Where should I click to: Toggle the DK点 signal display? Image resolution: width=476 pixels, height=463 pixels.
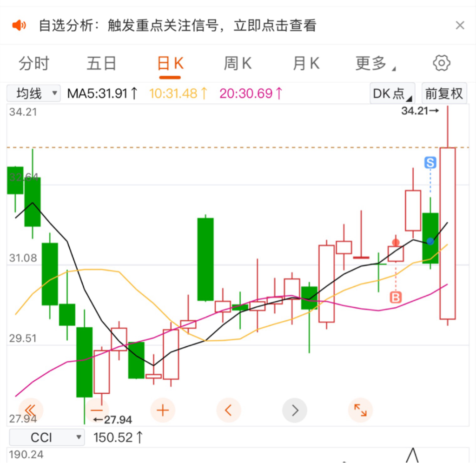(392, 93)
